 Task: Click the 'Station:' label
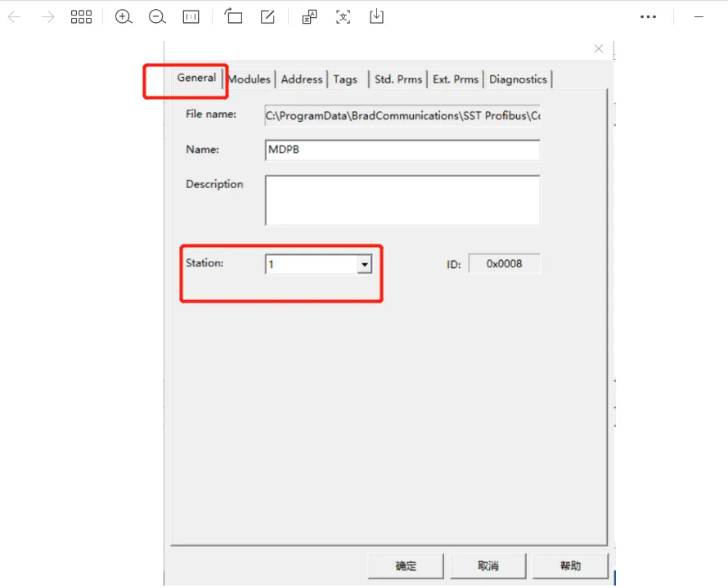pos(204,263)
